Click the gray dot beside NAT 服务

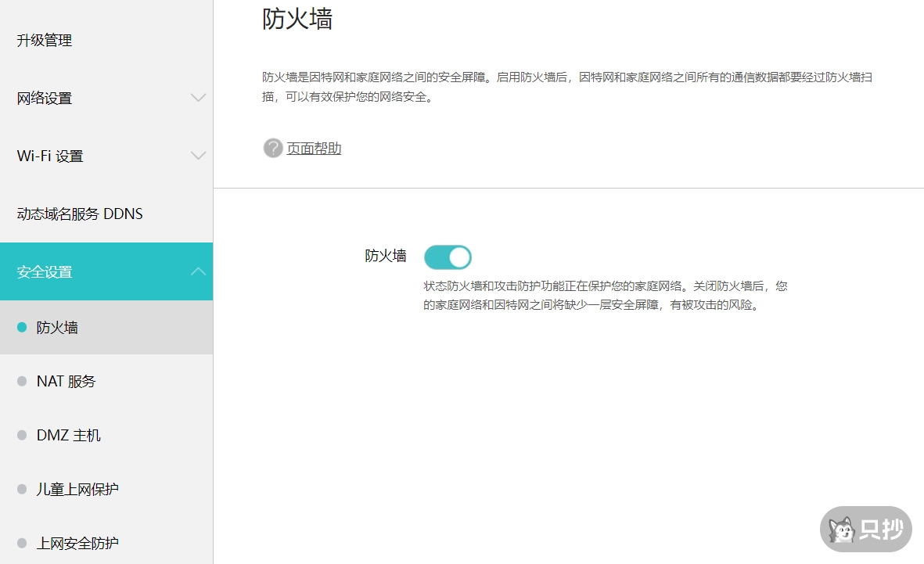pos(23,381)
